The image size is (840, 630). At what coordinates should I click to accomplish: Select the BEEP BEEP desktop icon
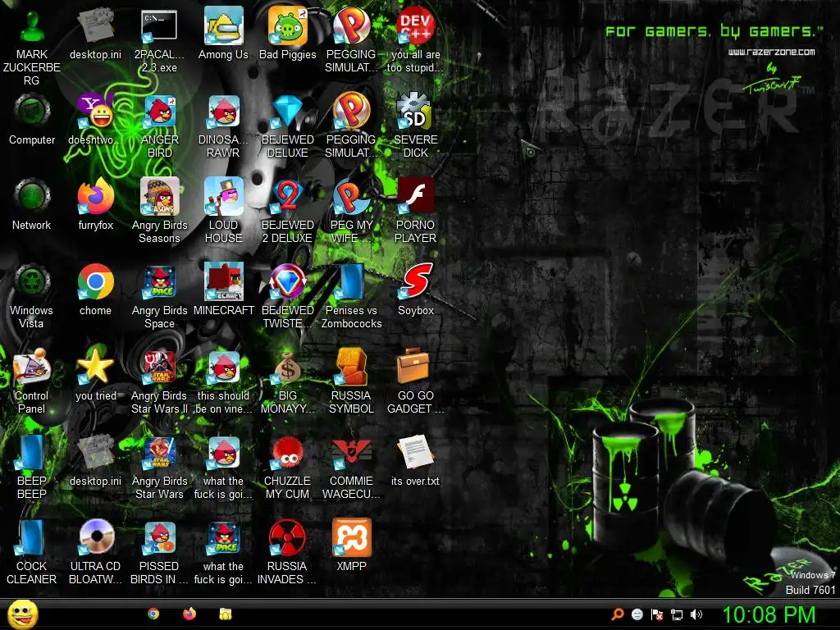pyautogui.click(x=32, y=452)
